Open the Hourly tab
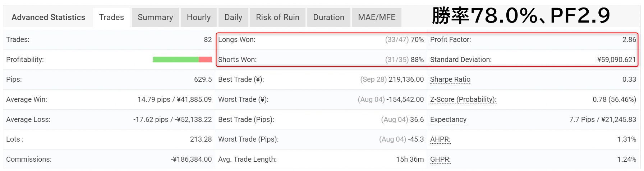This screenshot has width=644, height=171. [x=199, y=17]
